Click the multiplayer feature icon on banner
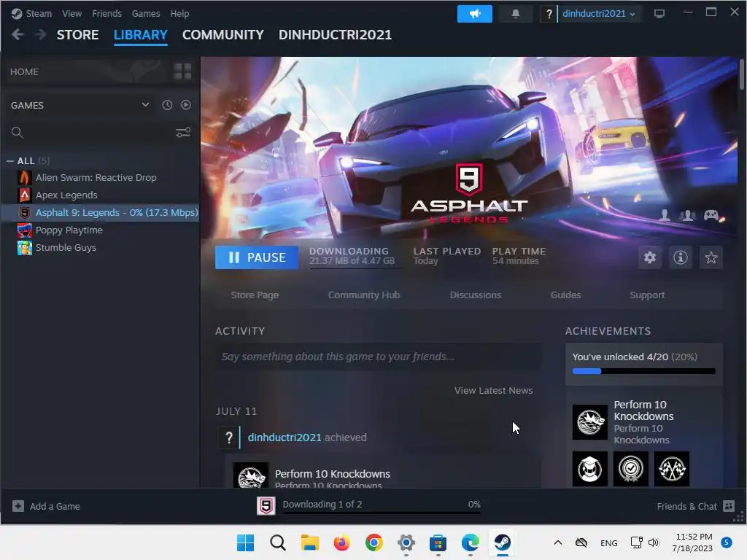This screenshot has height=560, width=747. pos(687,215)
